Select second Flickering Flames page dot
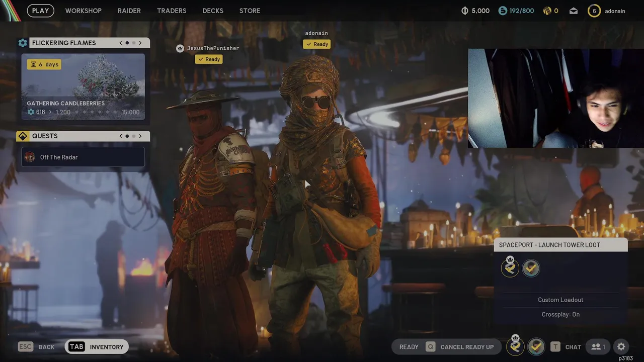The image size is (644, 362). 134,43
